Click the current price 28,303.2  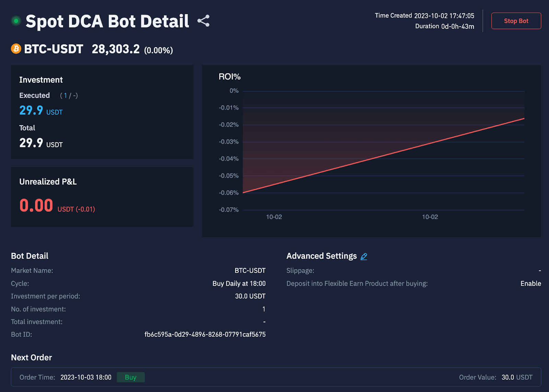[116, 49]
